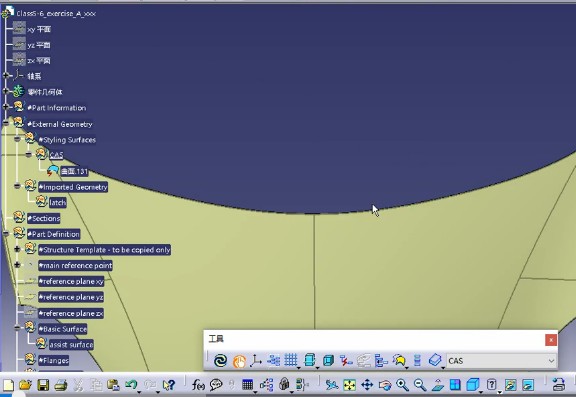The image size is (576, 397).
Task: Close the 工具 toolbar window
Action: click(551, 340)
